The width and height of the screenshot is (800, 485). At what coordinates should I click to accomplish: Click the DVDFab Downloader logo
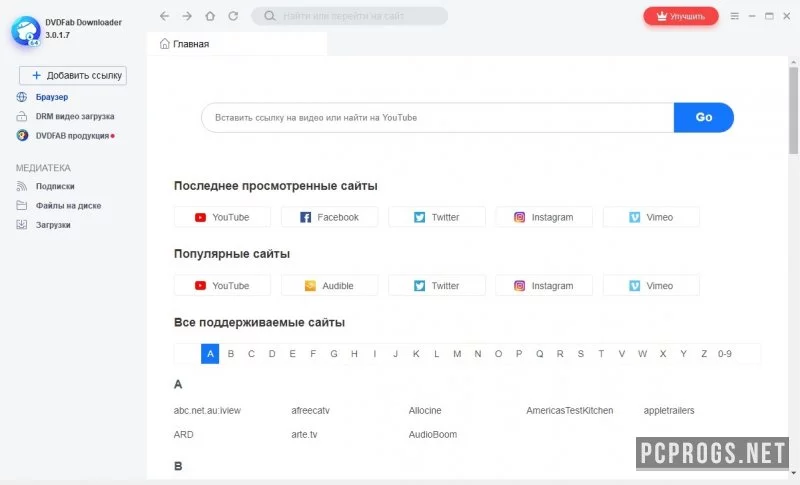pos(26,31)
